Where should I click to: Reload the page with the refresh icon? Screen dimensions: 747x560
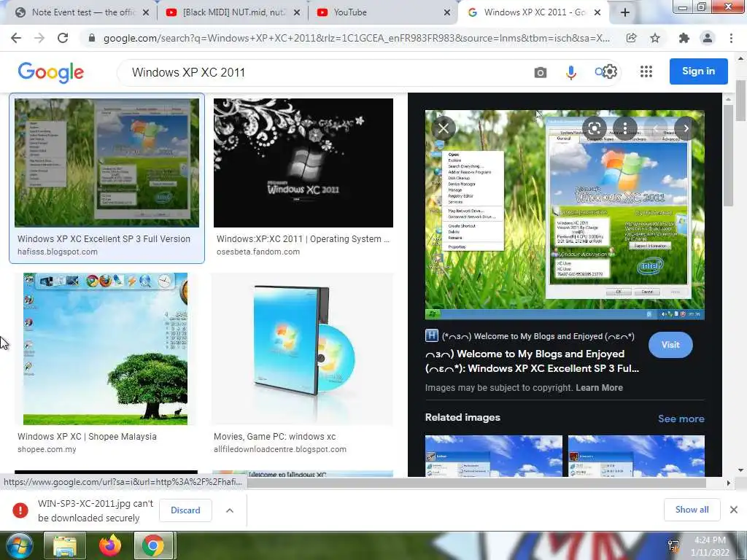(63, 38)
